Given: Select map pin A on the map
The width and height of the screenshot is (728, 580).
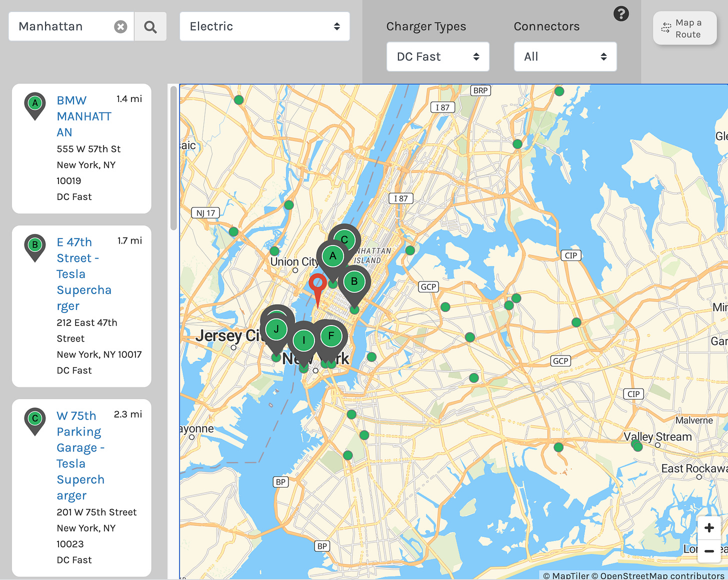Looking at the screenshot, I should pos(333,256).
